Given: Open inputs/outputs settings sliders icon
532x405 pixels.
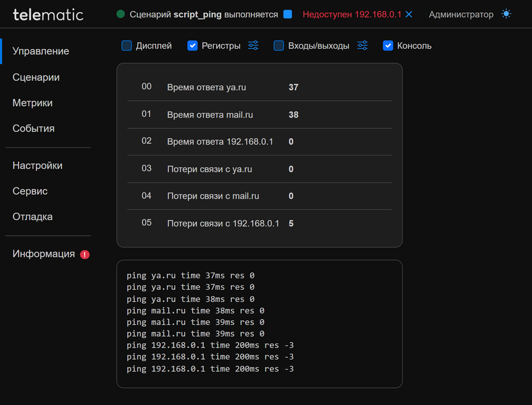Looking at the screenshot, I should click(363, 45).
